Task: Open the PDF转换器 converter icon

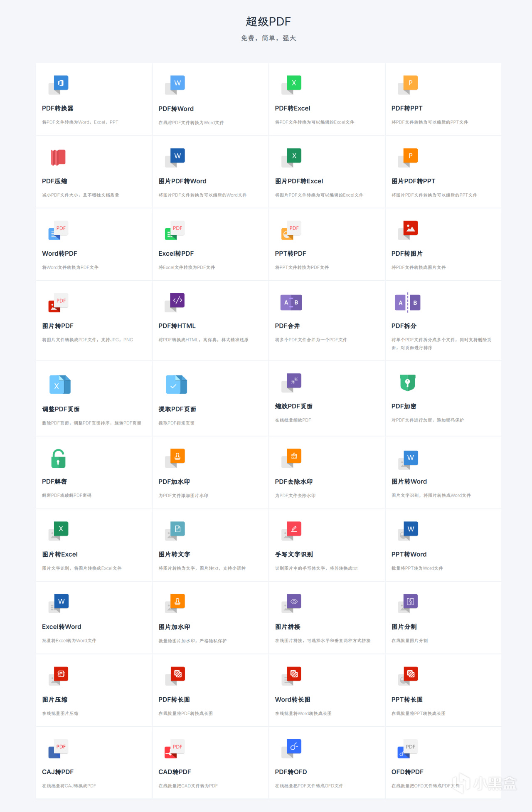Action: 58,85
